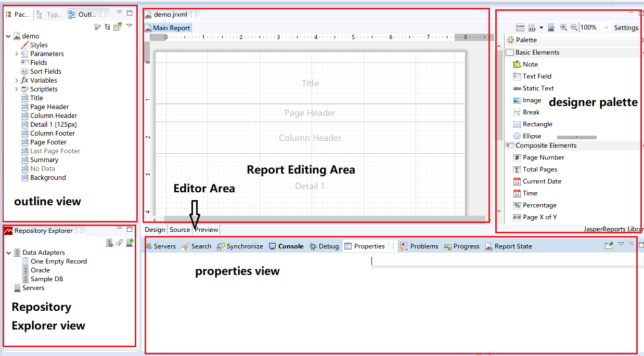Viewport: 644px width, 356px height.
Task: Pick the Text Field palette tool
Action: (x=532, y=76)
